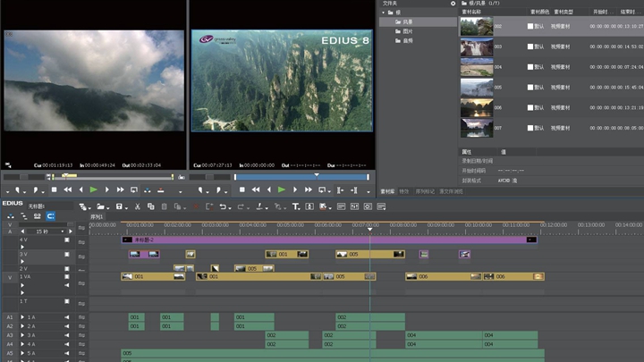Viewport: 644px width, 362px height.
Task: Set Out point in the left source player
Action: [35, 189]
